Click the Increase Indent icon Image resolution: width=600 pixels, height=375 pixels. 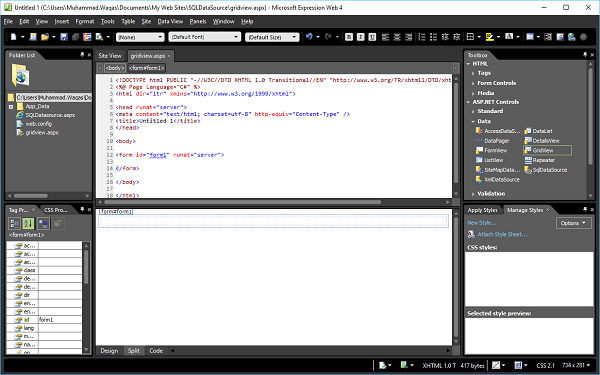tap(457, 37)
